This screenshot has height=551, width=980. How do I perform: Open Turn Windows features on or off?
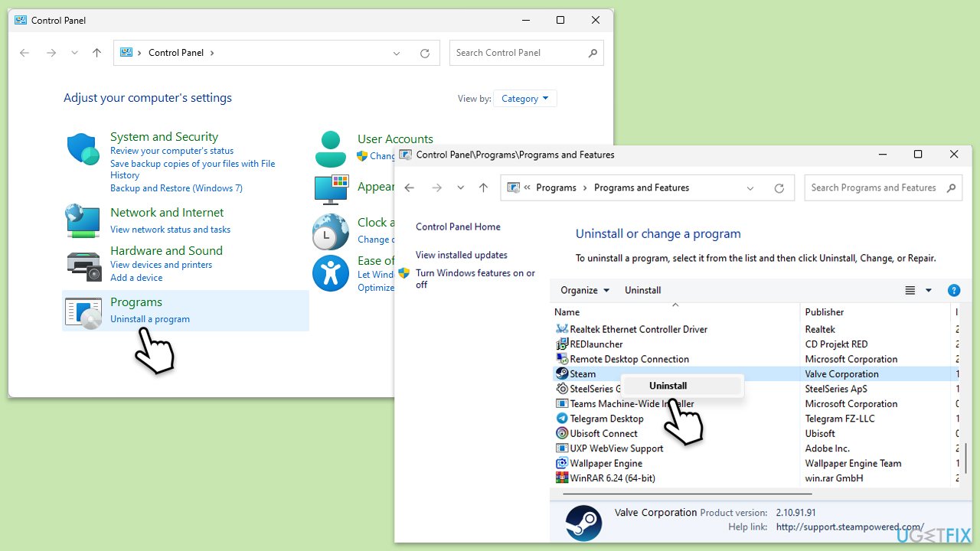pos(475,279)
